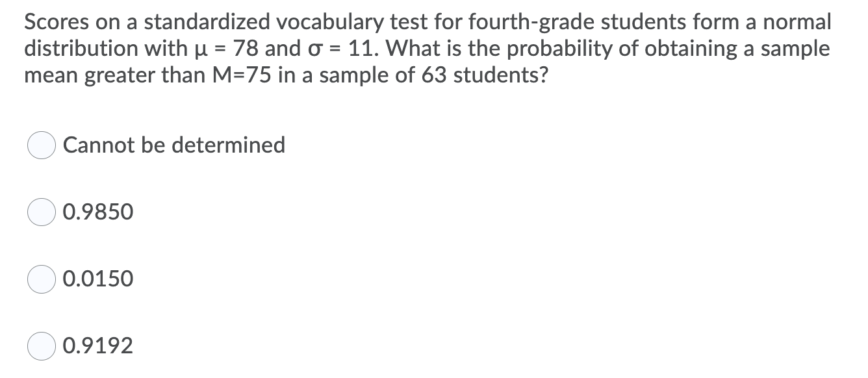This screenshot has height=378, width=868.
Task: Click the 0.9192 answer label
Action: point(97,346)
